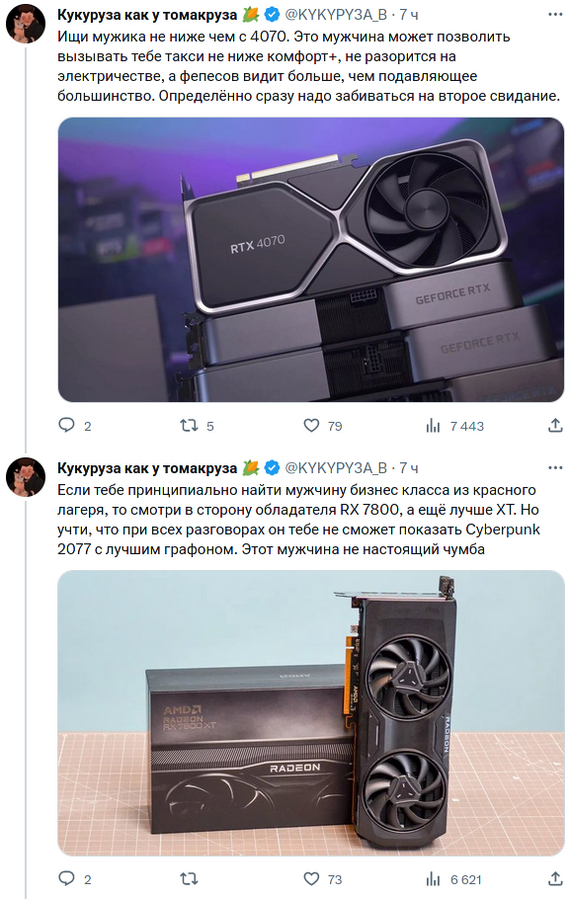Open first tweet's @KYKYPY3A_B handle

[x=336, y=15]
